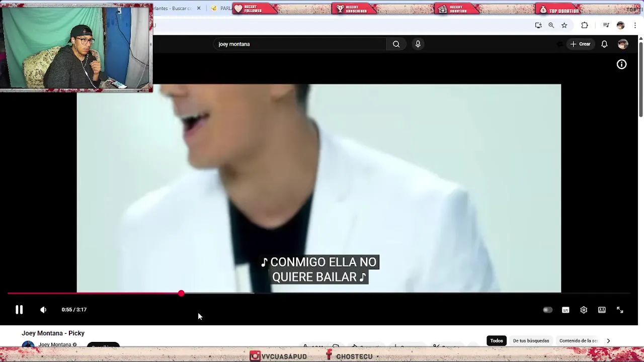Select the 'Todos' filter chip

(x=497, y=341)
